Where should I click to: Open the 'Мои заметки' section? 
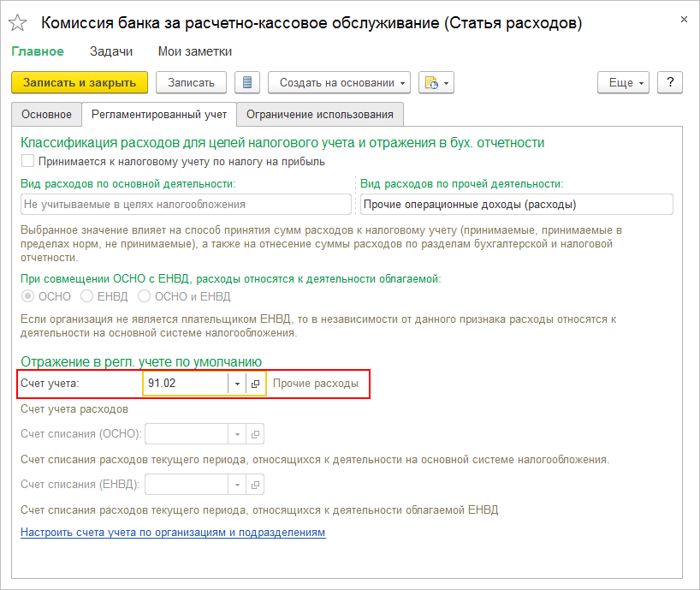point(195,51)
